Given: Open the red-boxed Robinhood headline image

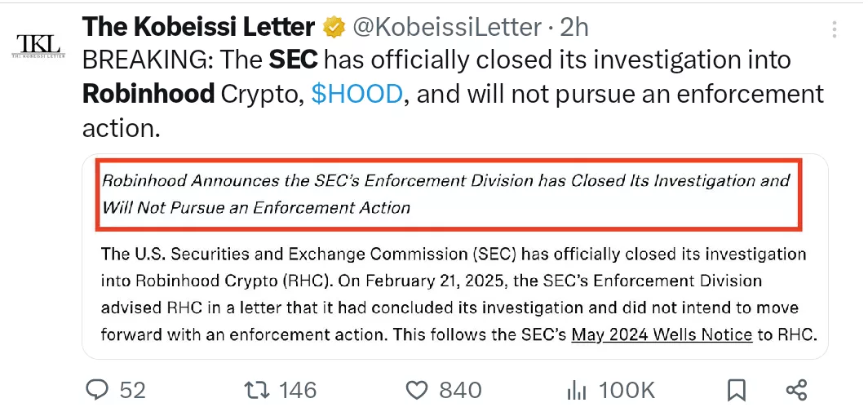Looking at the screenshot, I should click(x=449, y=193).
